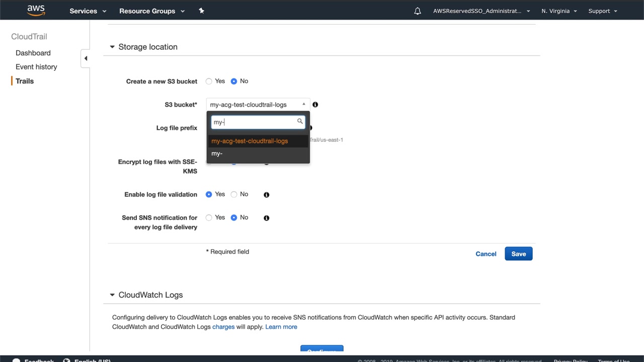644x362 pixels.
Task: Open the notifications bell
Action: (x=418, y=11)
